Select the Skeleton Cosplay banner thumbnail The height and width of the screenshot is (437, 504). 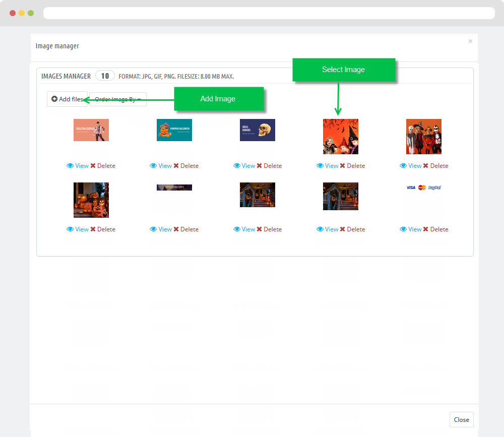[91, 130]
